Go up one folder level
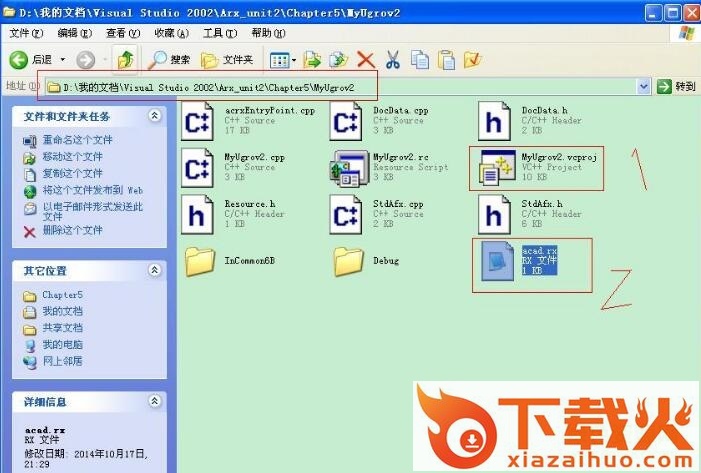The image size is (701, 473). (124, 60)
